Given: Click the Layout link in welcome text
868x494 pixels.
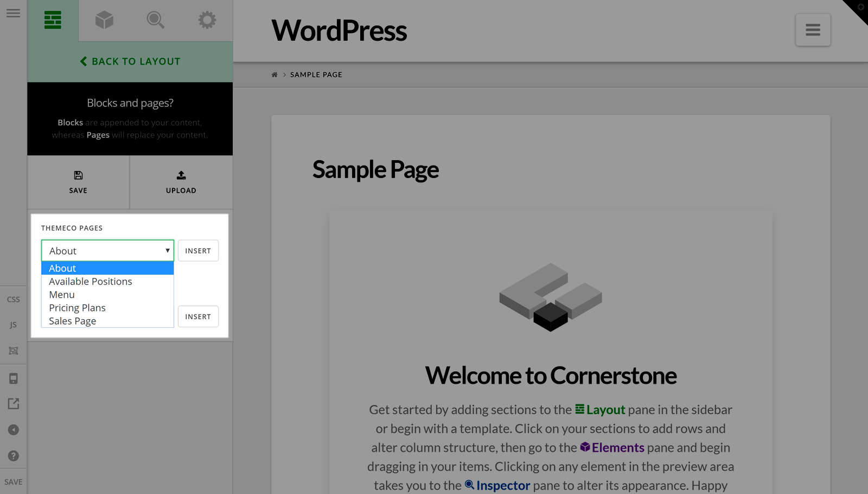Looking at the screenshot, I should point(601,410).
